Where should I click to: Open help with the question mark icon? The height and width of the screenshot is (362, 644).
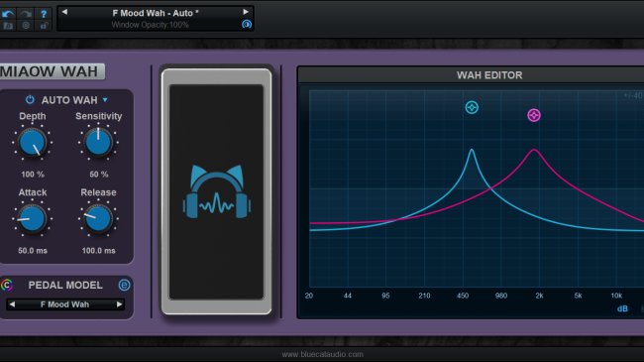(x=44, y=14)
